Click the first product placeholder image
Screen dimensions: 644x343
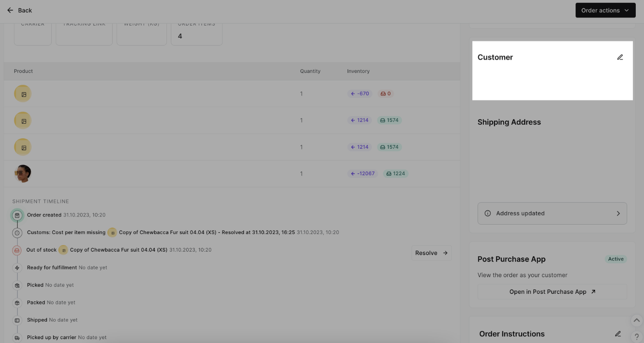[23, 94]
